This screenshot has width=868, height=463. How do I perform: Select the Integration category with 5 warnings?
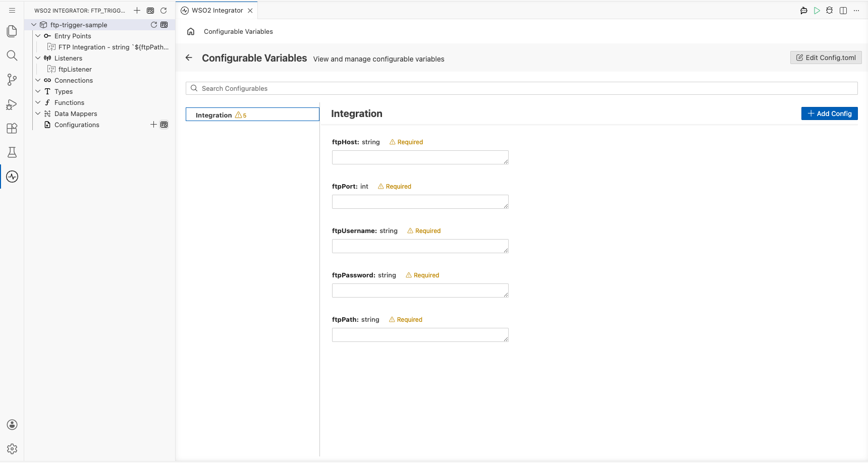[x=252, y=114]
